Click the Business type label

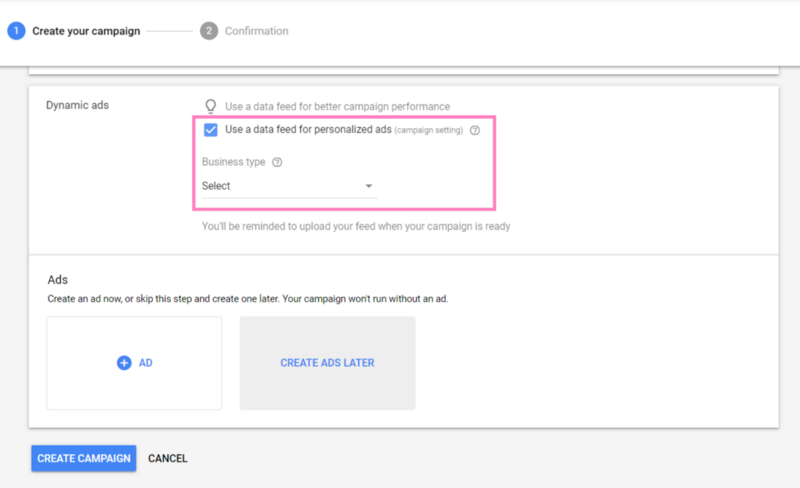pos(234,162)
